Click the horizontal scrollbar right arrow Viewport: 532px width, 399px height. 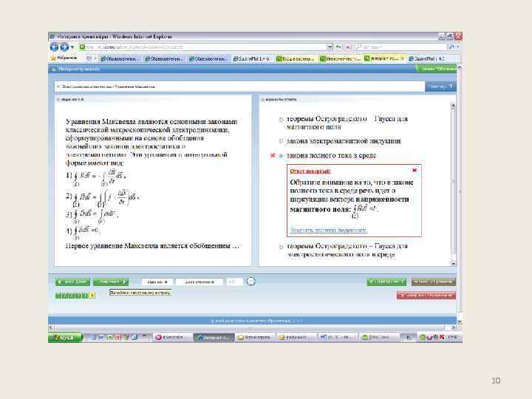point(453,327)
